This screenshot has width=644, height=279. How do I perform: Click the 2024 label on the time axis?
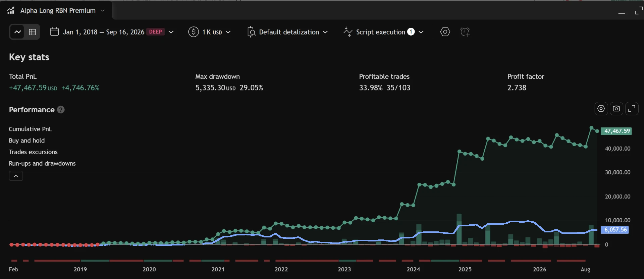[413, 269]
